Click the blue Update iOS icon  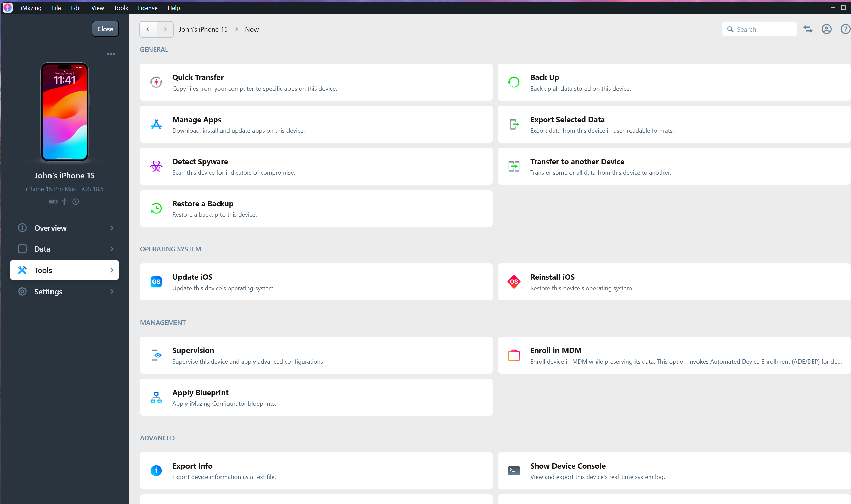click(156, 282)
